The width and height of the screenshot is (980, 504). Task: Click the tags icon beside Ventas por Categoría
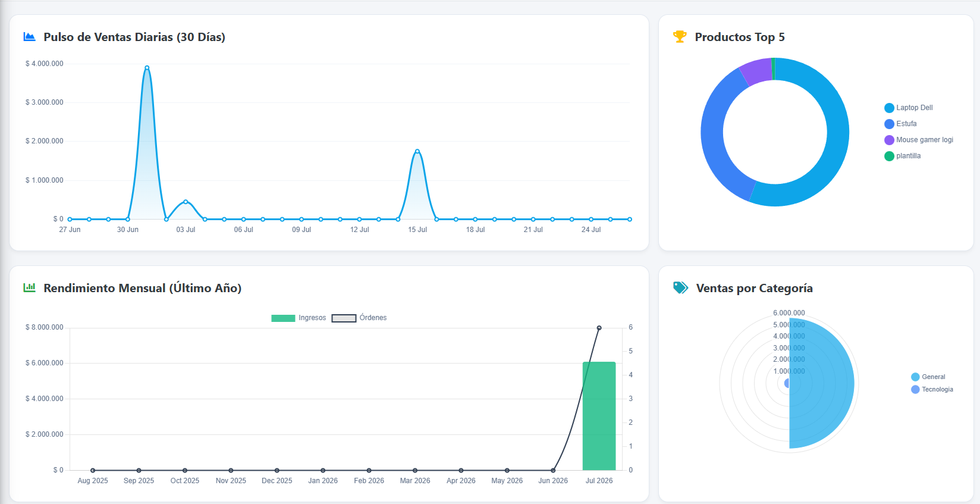[x=680, y=288]
